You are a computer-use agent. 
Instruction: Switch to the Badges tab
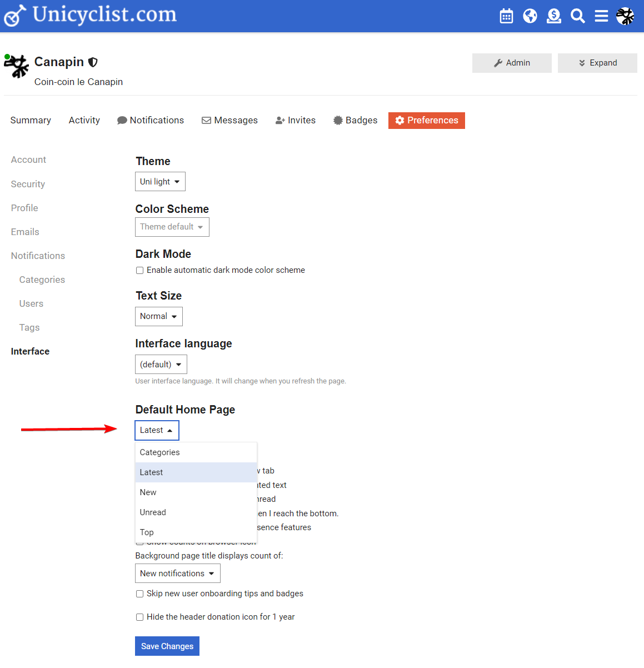[x=355, y=121]
